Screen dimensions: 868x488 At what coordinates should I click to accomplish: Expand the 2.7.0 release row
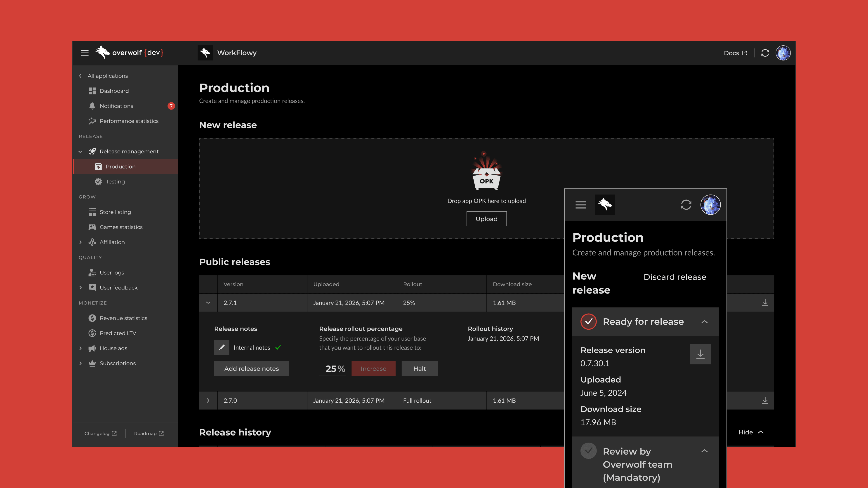pyautogui.click(x=208, y=400)
